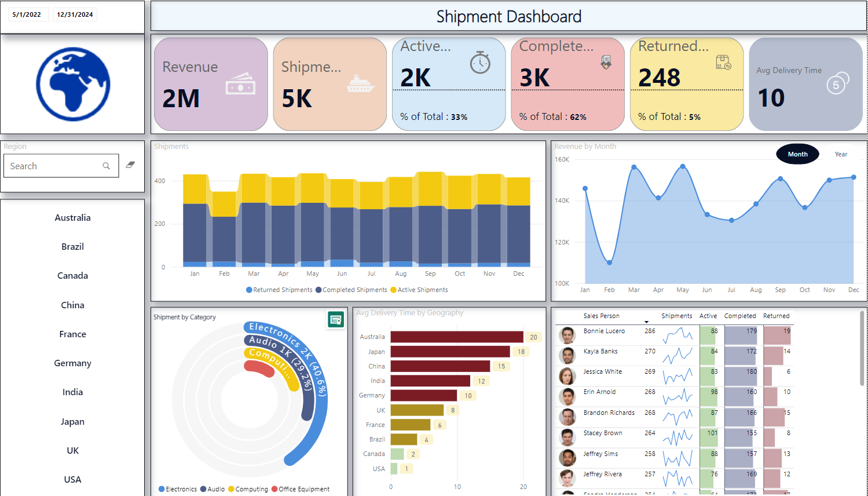Click inside the Region search field
Screen dimensions: 868x496
[x=52, y=166]
